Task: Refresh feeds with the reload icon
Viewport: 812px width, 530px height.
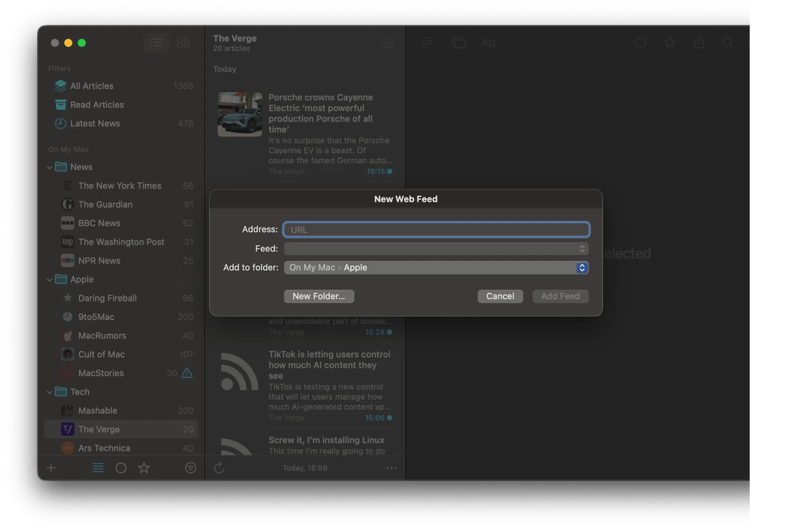Action: pos(219,468)
